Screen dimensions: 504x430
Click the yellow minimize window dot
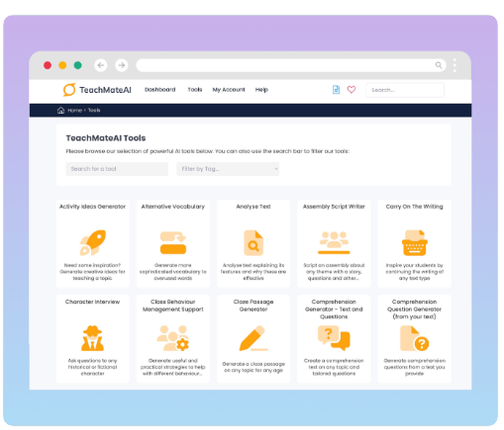click(x=62, y=65)
